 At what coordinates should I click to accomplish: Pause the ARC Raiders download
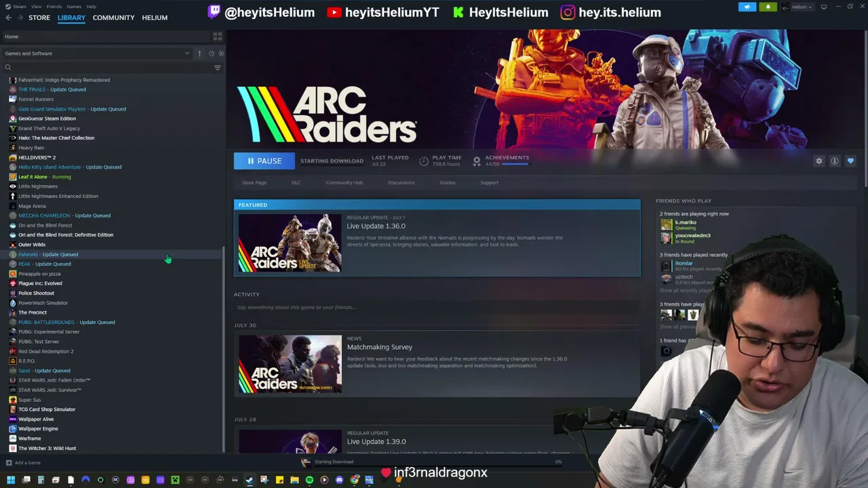(264, 161)
